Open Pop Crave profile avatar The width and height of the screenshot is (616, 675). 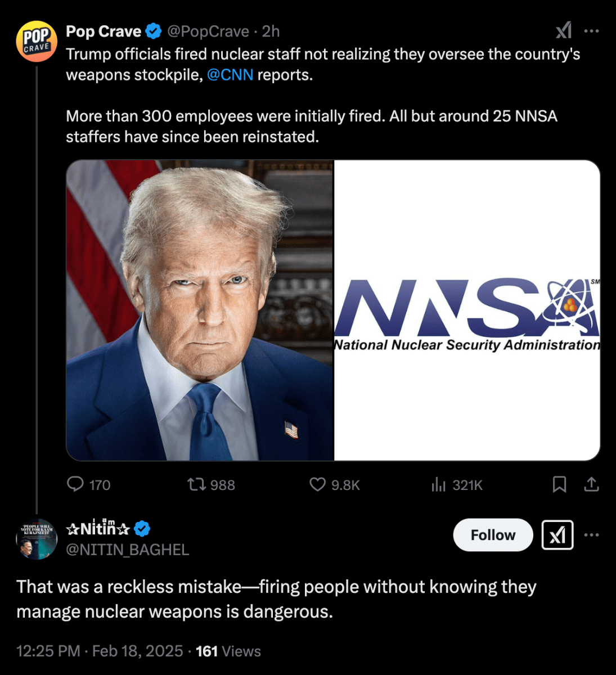click(37, 41)
